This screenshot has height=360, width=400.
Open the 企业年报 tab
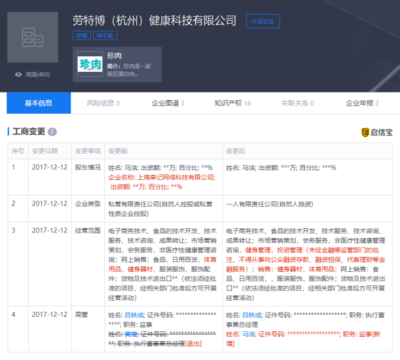point(362,103)
